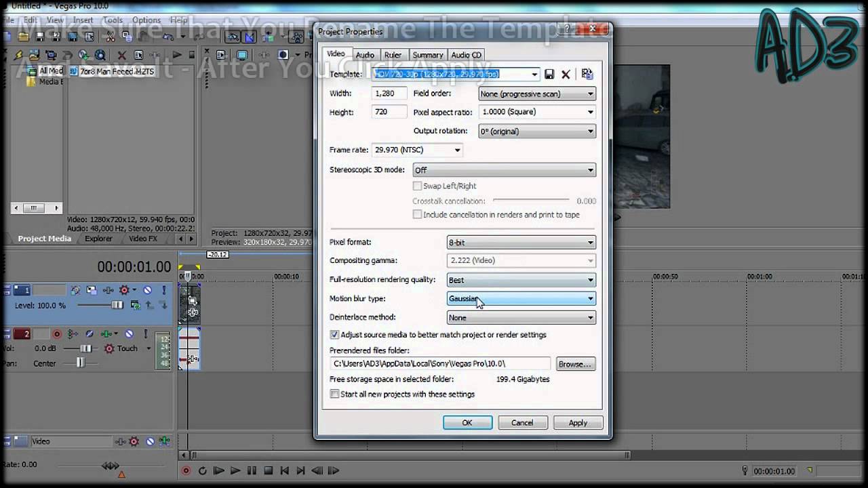Open the Touch automation mode dropdown on track 2
Screen dimensions: 868x488
tap(149, 348)
